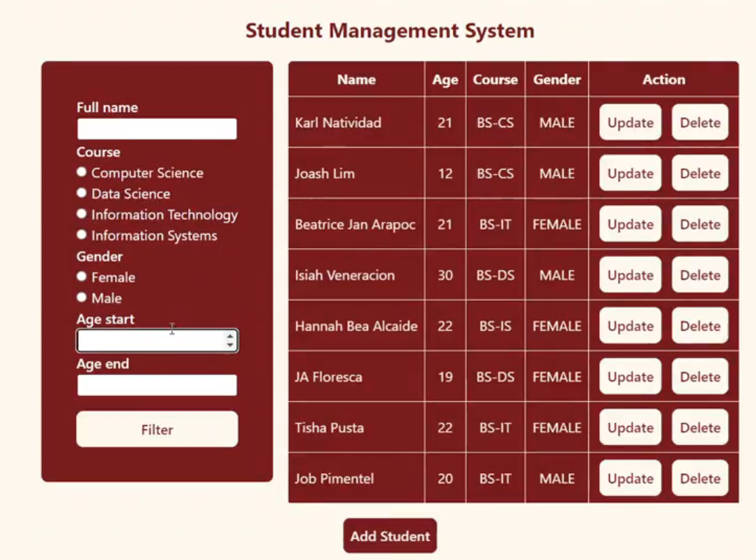Update Tisha Pusta's details
The height and width of the screenshot is (560, 756).
[x=629, y=427]
